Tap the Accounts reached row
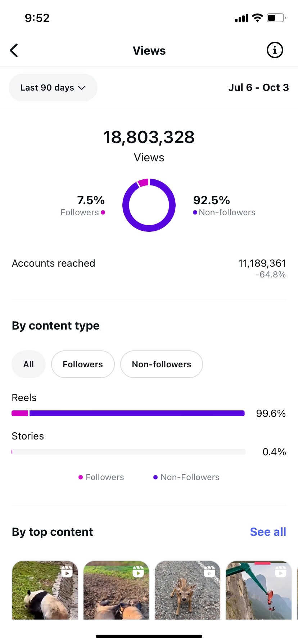The image size is (298, 644). coord(149,268)
